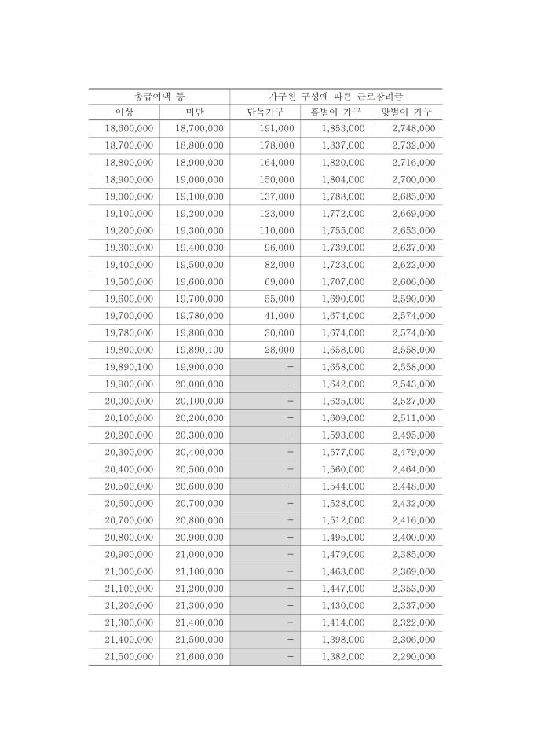Click the "총급여액 등" header cell
The width and height of the screenshot is (534, 756).
pos(159,95)
